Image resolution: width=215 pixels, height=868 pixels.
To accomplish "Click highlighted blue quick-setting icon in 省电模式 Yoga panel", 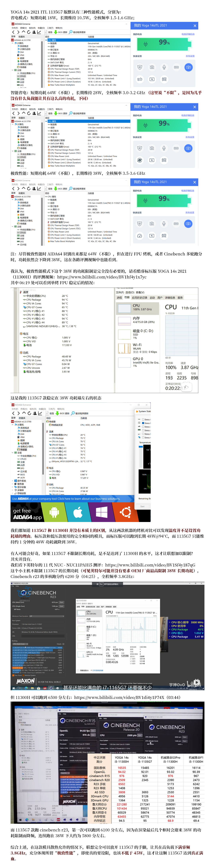I will 188,67.
